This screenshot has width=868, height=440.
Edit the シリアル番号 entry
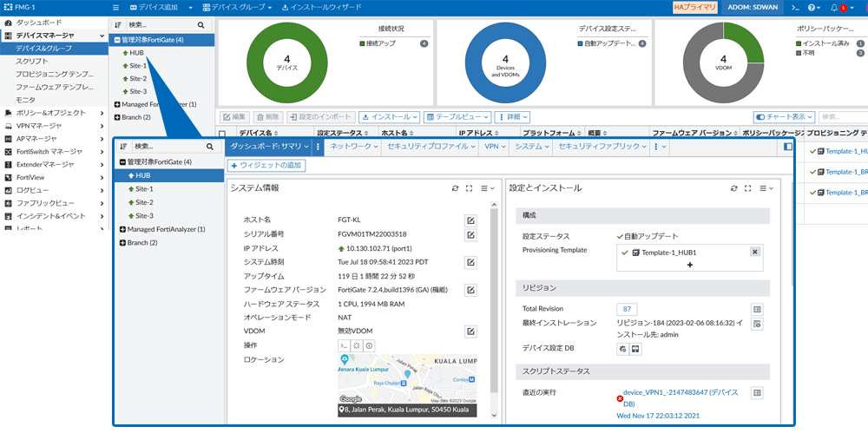point(470,234)
